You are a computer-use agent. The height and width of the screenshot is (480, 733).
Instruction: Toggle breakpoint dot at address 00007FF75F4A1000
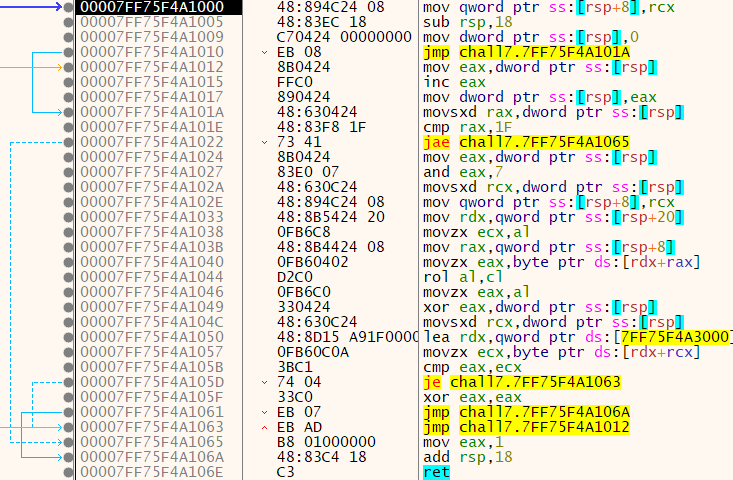(69, 7)
